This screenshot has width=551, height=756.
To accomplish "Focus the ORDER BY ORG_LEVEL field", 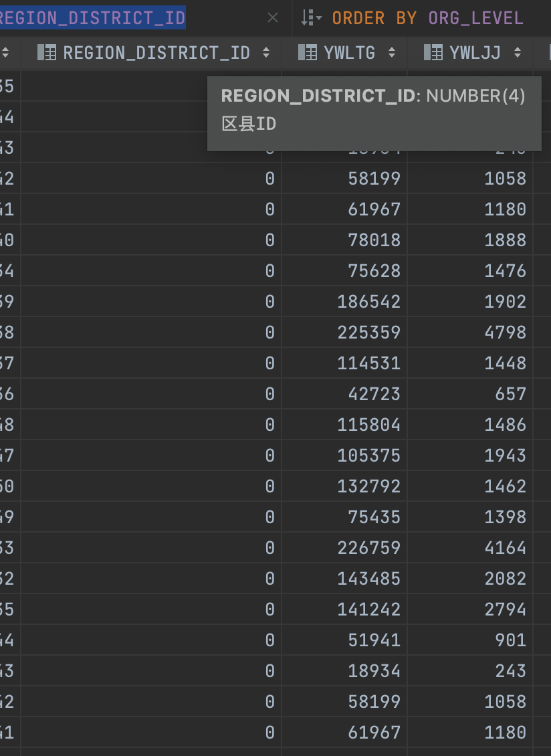I will (427, 18).
